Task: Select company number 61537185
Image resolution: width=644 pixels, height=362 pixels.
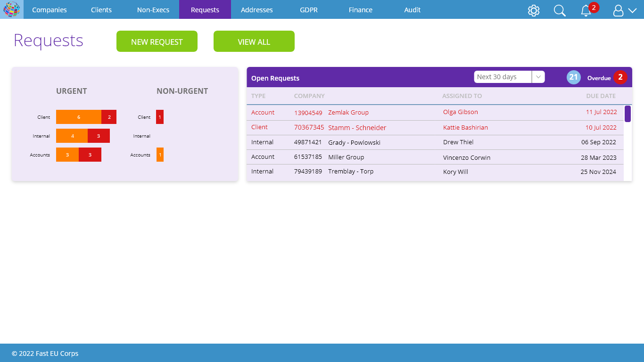Action: coord(308,157)
